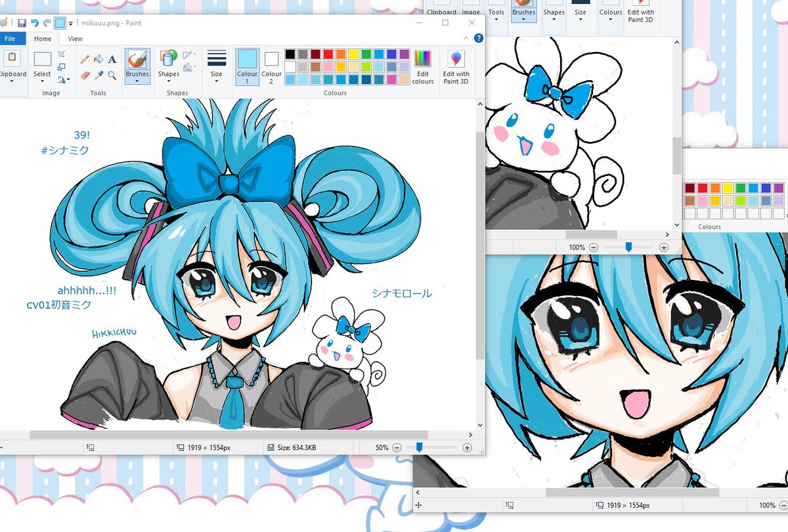This screenshot has height=532, width=788.
Task: Open Rotate or flip dropdown in Image group
Action: [63, 79]
